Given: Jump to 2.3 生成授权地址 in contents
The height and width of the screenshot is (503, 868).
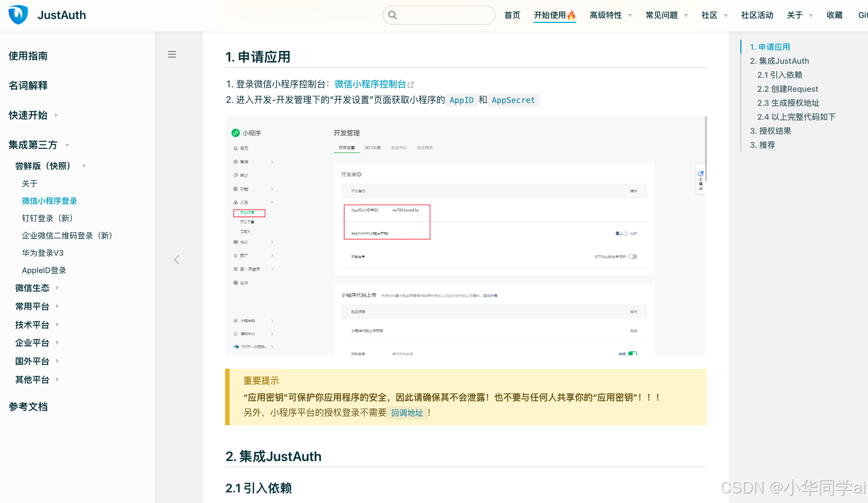Looking at the screenshot, I should (788, 103).
